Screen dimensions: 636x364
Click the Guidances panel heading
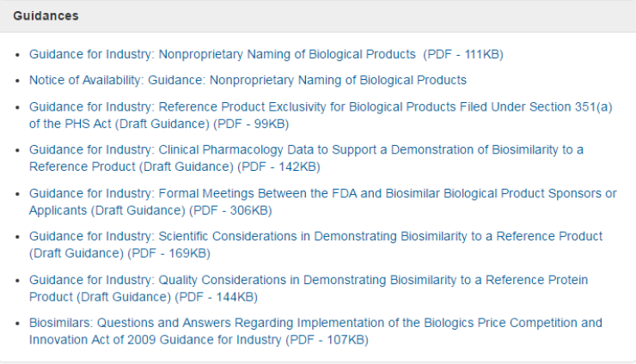click(x=46, y=15)
